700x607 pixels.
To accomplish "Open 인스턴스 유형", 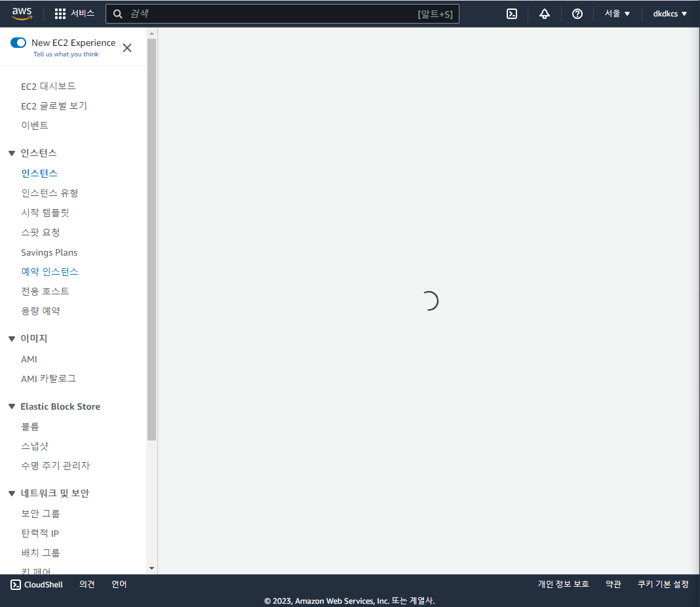I will [50, 193].
